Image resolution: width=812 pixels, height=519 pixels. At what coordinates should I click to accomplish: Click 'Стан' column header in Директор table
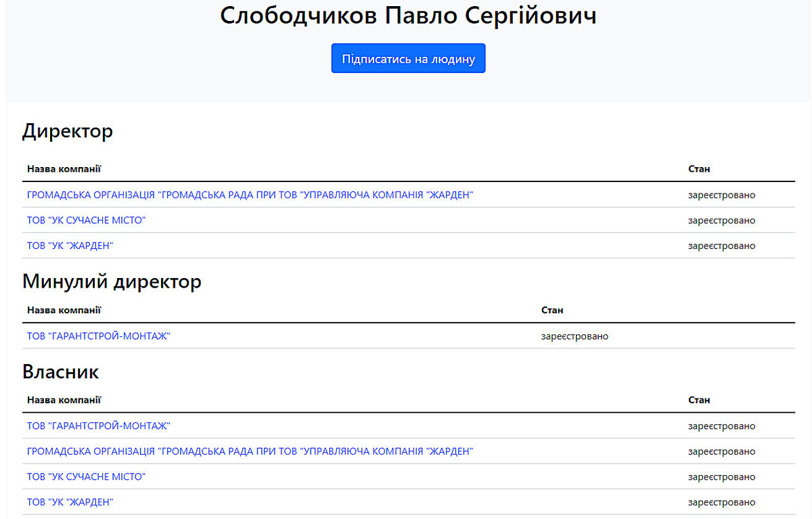[699, 169]
